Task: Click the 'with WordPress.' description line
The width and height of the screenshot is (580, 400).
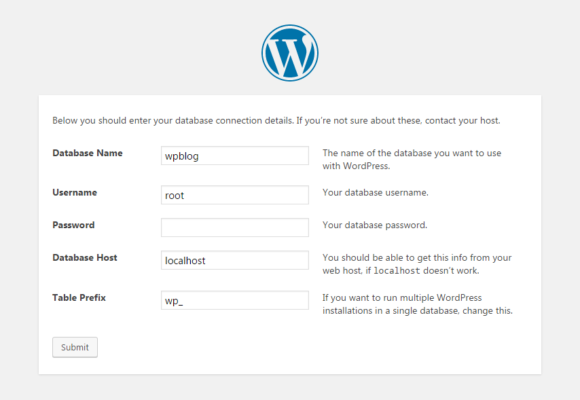Action: coord(356,166)
